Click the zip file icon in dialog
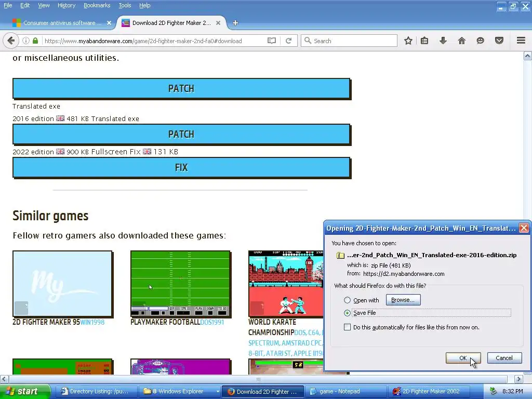 pos(340,255)
